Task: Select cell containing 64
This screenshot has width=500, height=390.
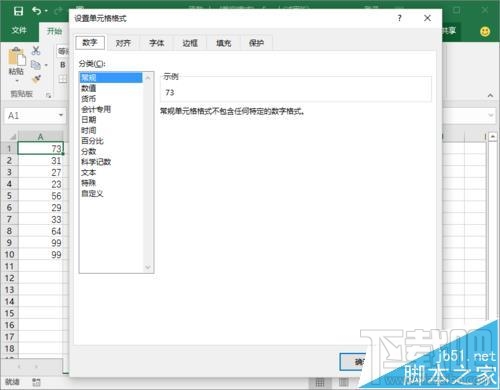Action: (x=40, y=231)
